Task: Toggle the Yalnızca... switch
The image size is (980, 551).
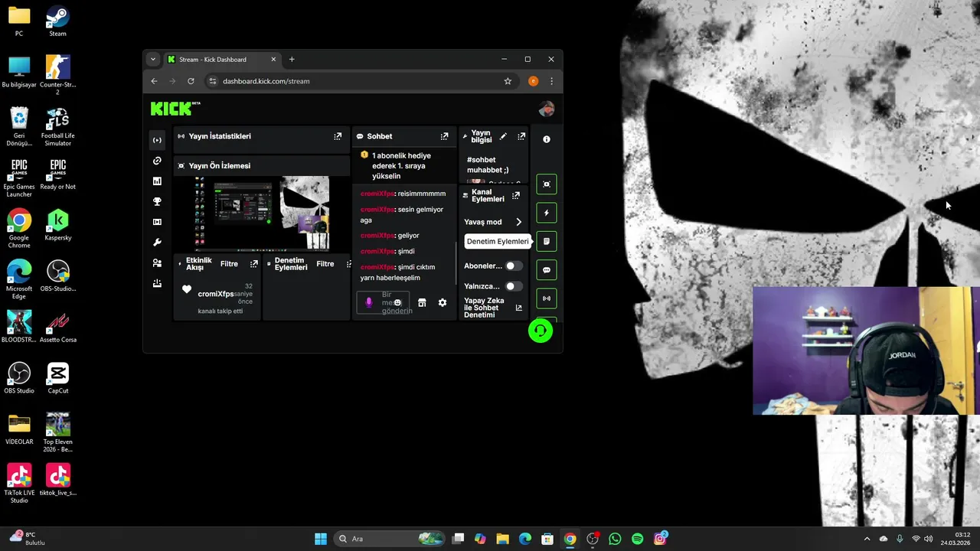Action: [x=514, y=286]
